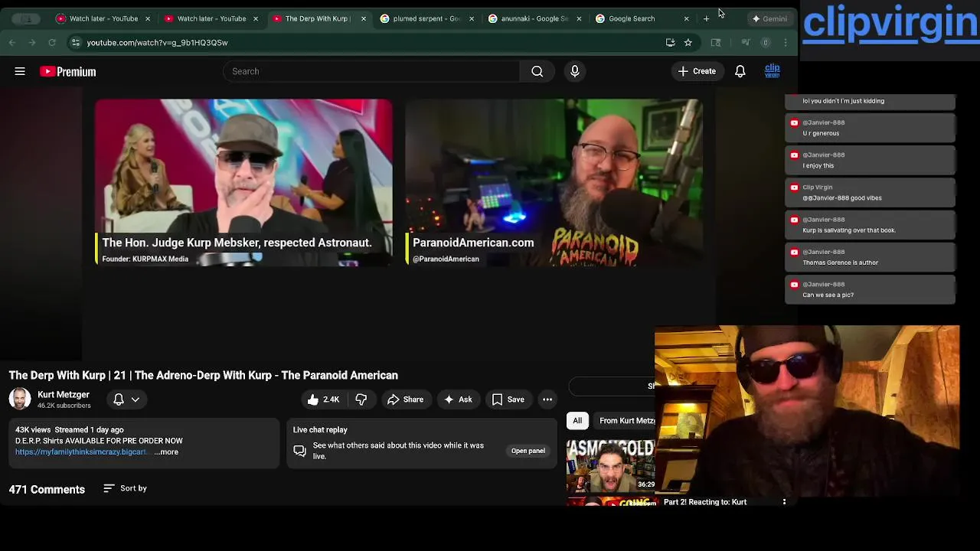Image resolution: width=980 pixels, height=551 pixels.
Task: Click the ParanoidAmerican.com video pane
Action: coord(554,182)
